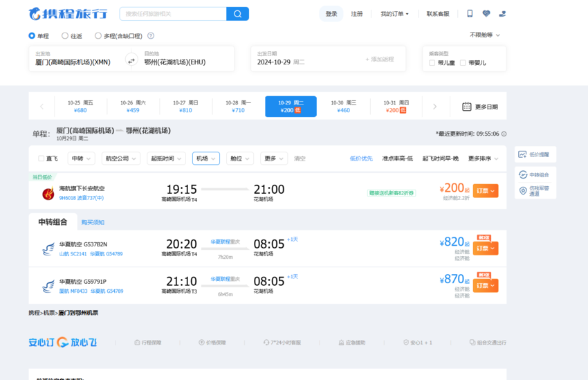Book the ¥820 flight 订票 button

click(x=486, y=248)
